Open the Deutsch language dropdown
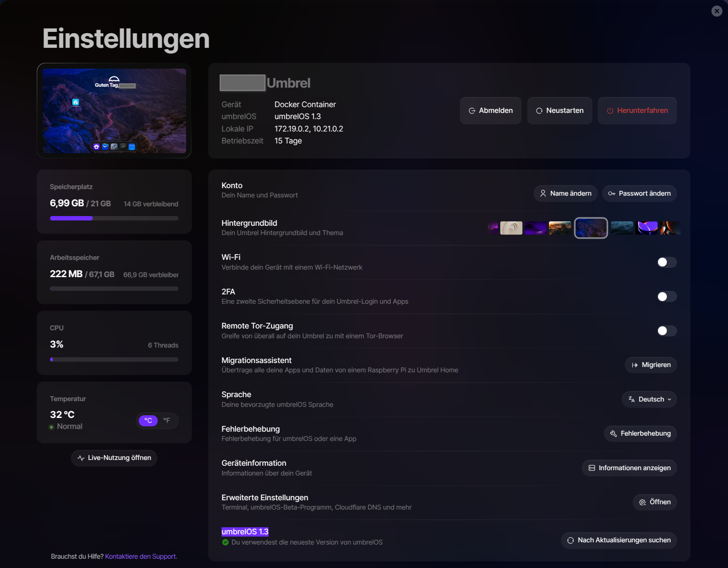 pyautogui.click(x=649, y=399)
